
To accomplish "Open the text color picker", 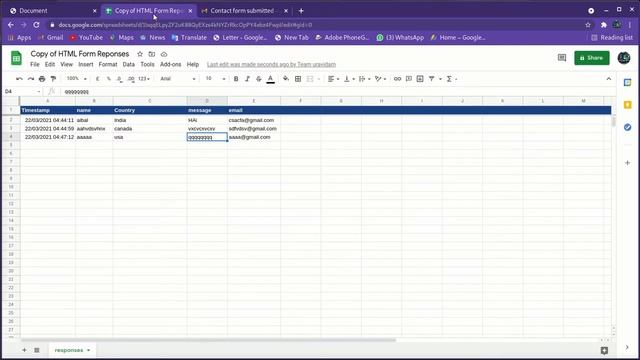I will point(271,79).
